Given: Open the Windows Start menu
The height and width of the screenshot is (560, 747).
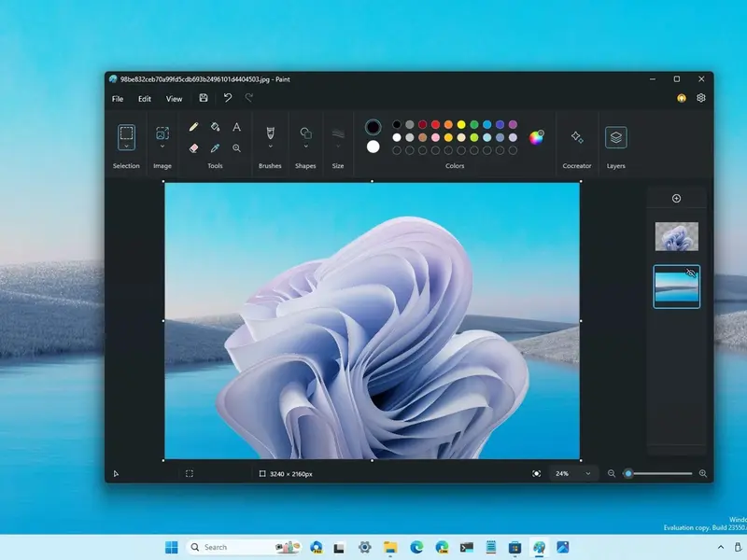Looking at the screenshot, I should pos(172,547).
